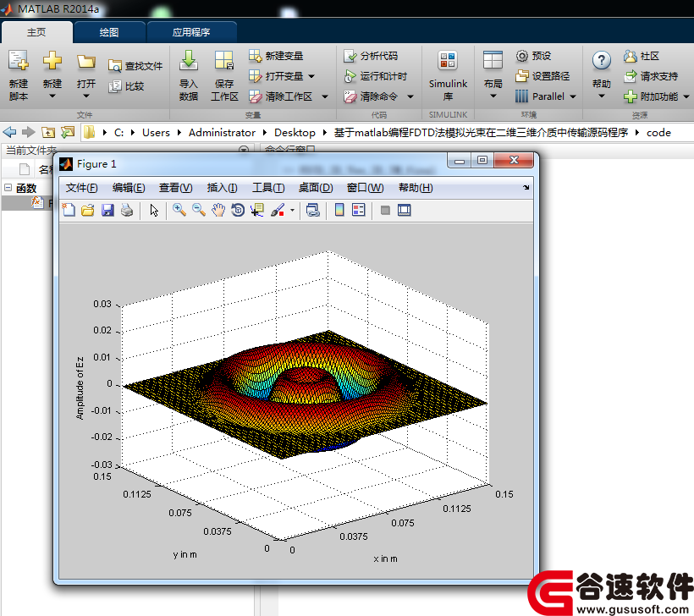Show plot tools and dock figure
Screen dimensions: 694x616
point(404,210)
